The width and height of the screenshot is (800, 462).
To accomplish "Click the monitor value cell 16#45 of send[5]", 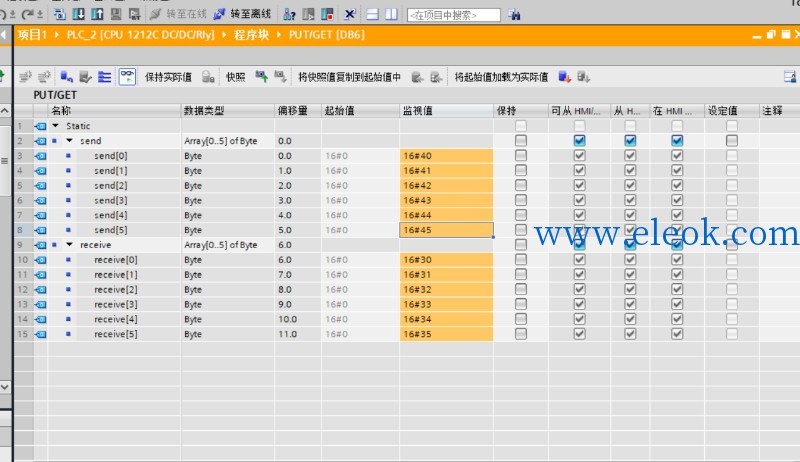I will coord(446,230).
